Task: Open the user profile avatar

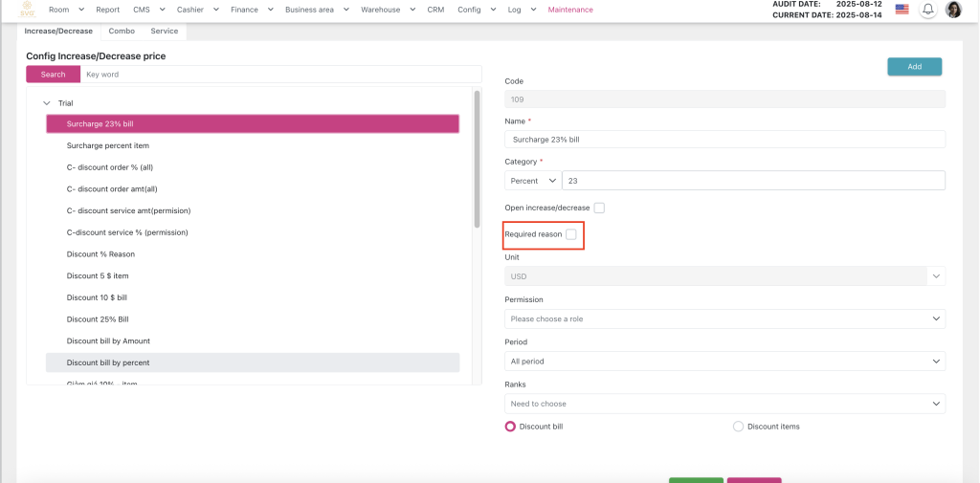Action: click(x=953, y=10)
